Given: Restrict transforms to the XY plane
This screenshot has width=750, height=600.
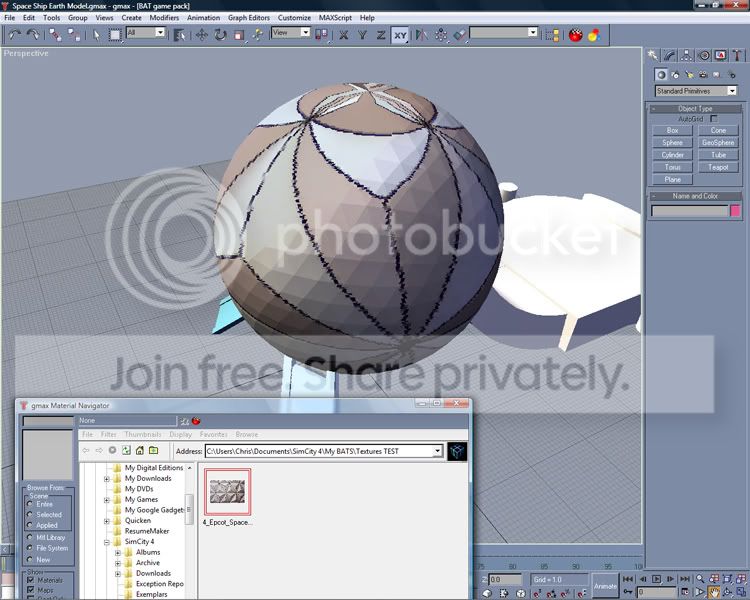Looking at the screenshot, I should coord(400,35).
